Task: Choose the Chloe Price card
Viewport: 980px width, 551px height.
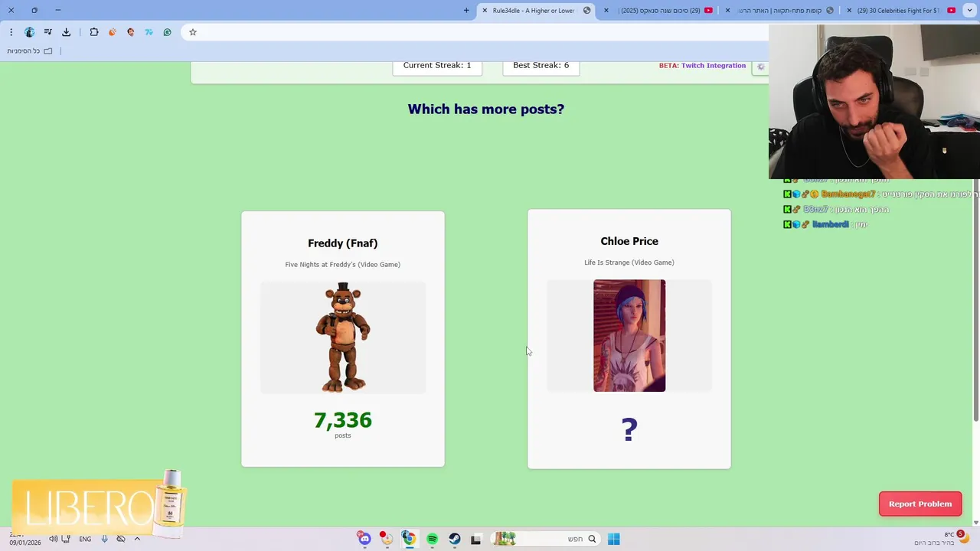Action: click(x=629, y=339)
